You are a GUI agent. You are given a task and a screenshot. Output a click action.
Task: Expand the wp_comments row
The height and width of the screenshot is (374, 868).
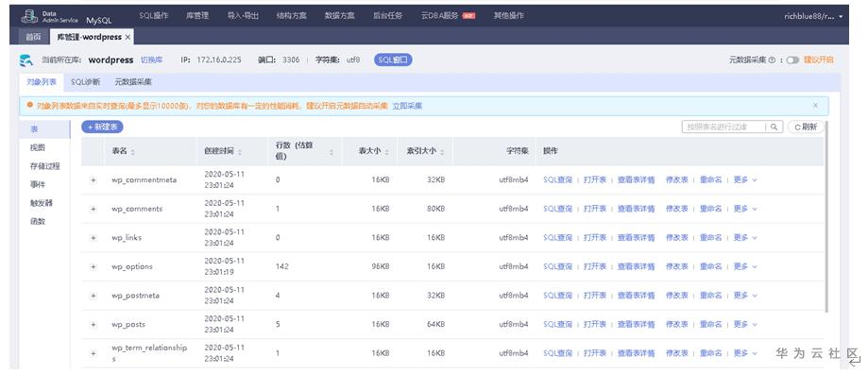click(x=93, y=209)
